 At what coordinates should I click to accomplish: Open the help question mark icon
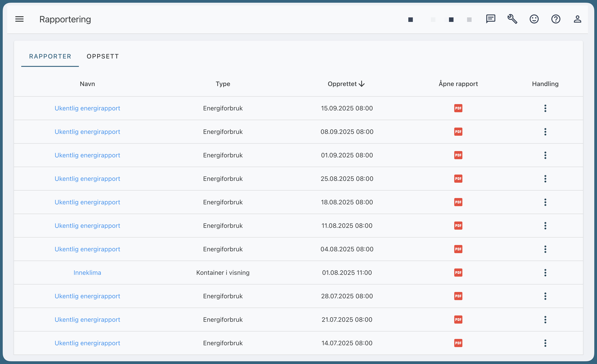(556, 19)
